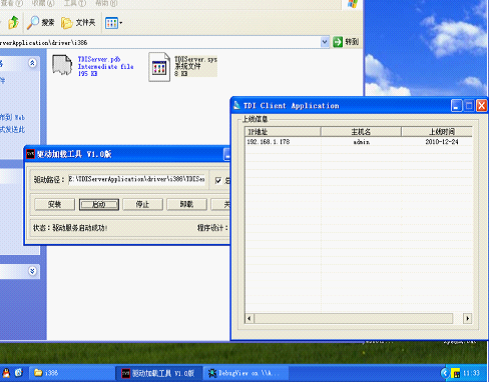Collapse the top task pane chevron
The image size is (489, 382).
[x=32, y=63]
